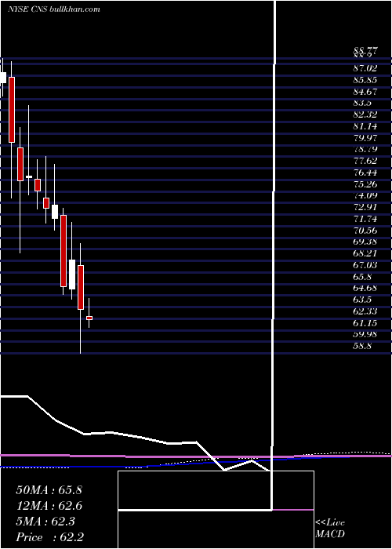Click the 63.5 price axis label
The height and width of the screenshot is (549, 392).
coord(362,300)
